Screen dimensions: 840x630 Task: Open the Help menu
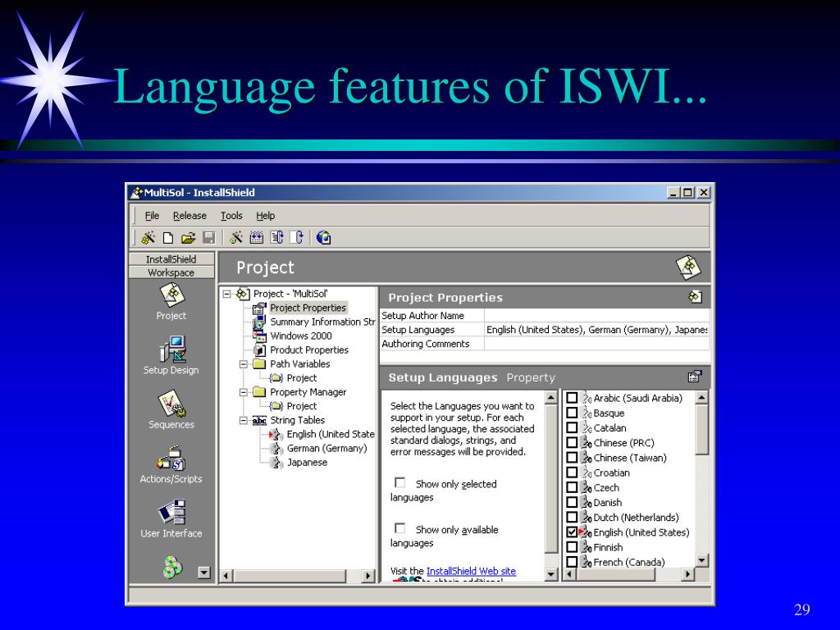coord(265,216)
